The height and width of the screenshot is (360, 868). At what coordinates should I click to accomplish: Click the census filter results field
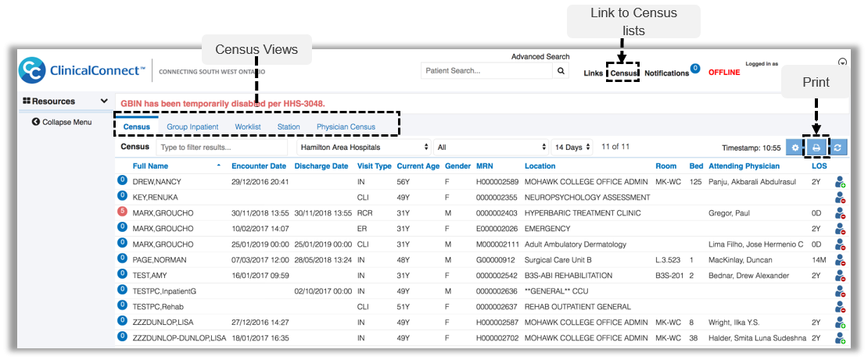223,147
